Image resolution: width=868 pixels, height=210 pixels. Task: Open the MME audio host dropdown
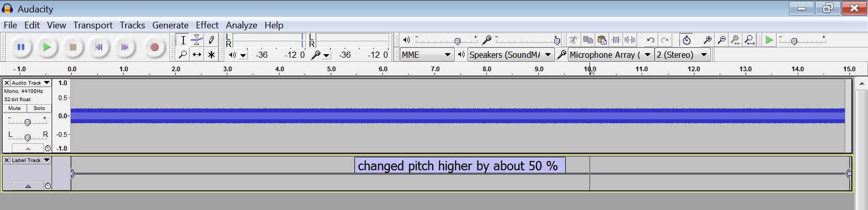tap(427, 55)
